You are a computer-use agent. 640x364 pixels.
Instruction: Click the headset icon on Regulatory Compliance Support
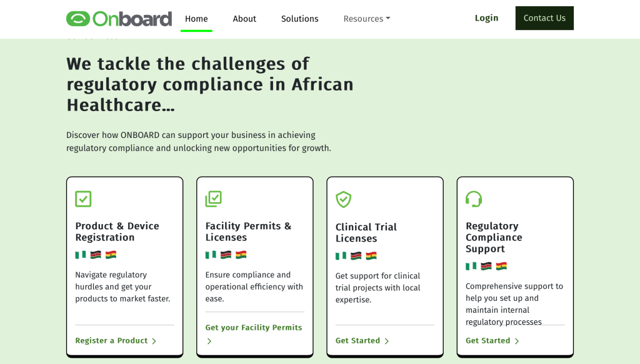(474, 199)
